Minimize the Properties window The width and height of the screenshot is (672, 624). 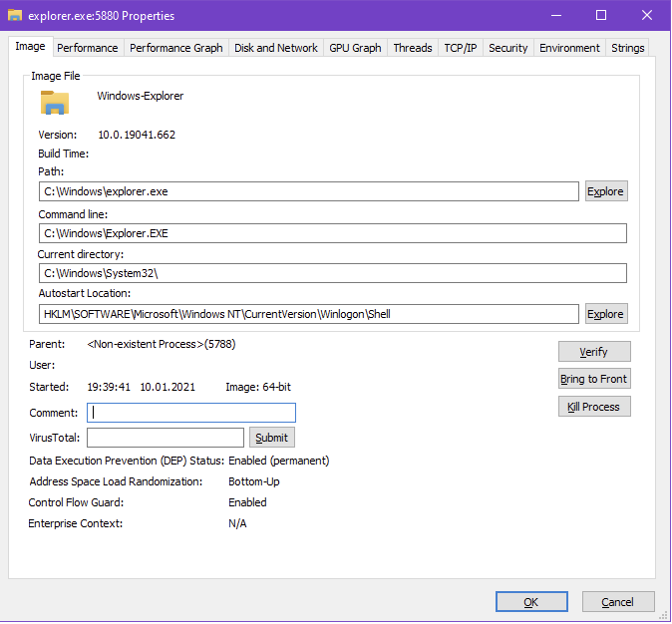tap(556, 15)
